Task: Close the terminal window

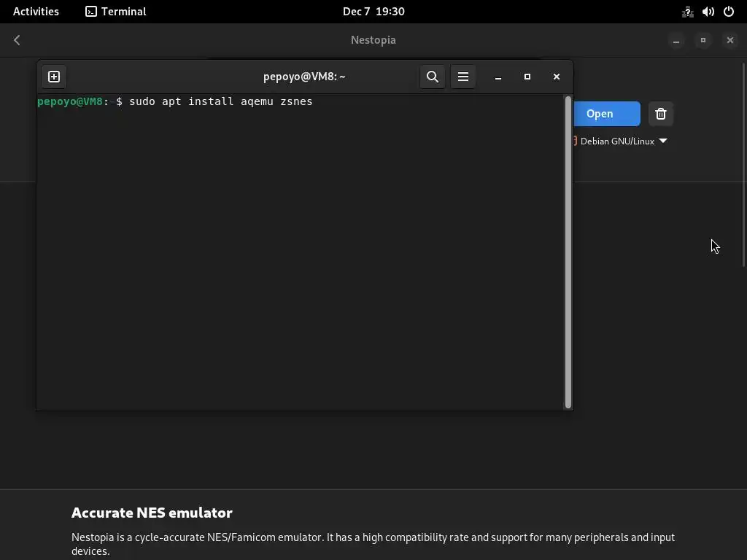Action: 557,77
